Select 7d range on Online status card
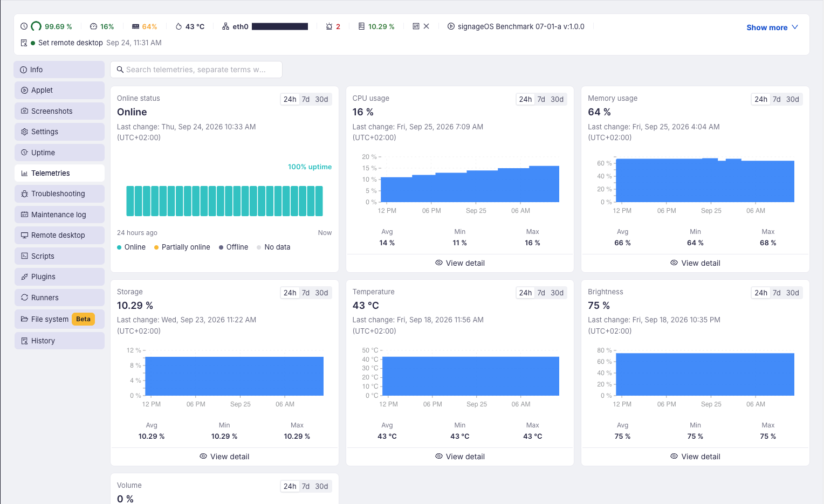This screenshot has height=504, width=824. (306, 99)
